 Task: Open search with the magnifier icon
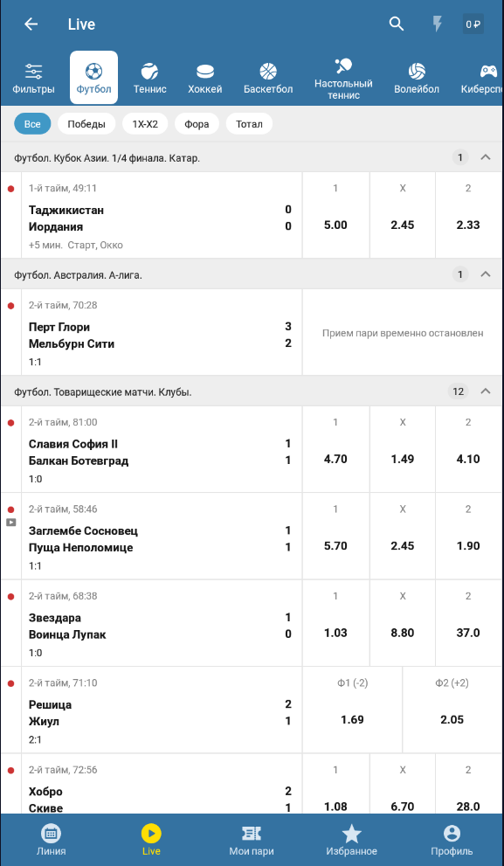coord(397,24)
